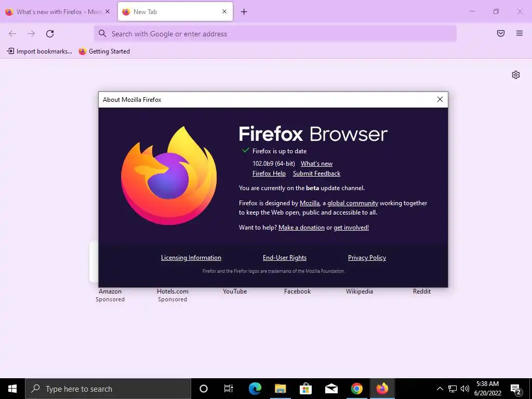Open the get involved! link

click(x=351, y=228)
